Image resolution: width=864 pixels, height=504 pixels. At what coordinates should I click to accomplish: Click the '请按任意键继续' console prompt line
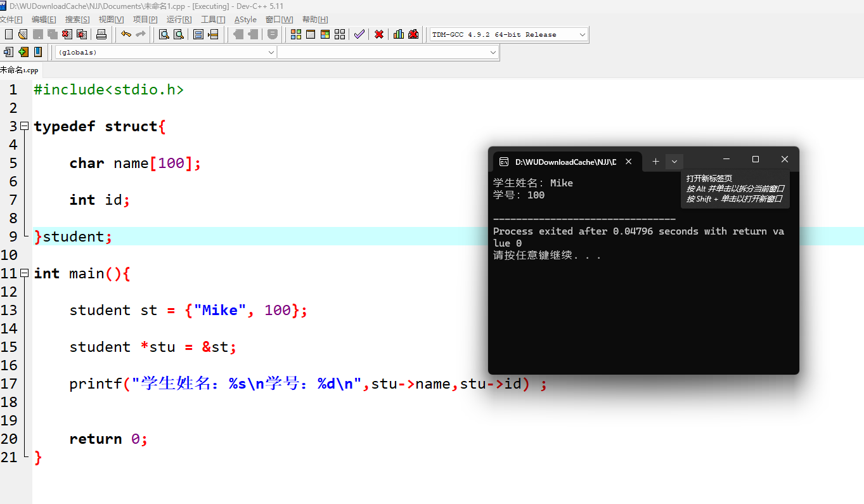point(547,255)
